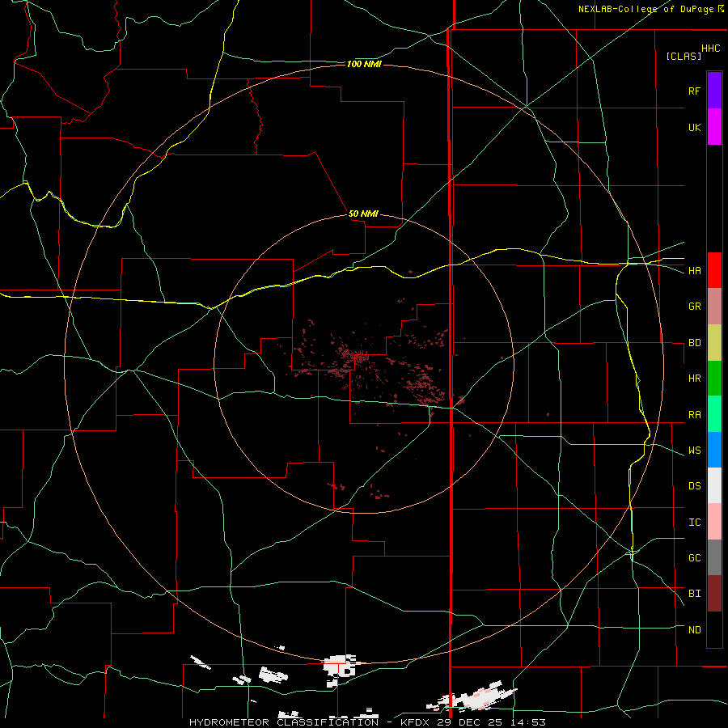Select the "HR" legend label
Viewport: 728px width, 728px height.
tap(694, 379)
